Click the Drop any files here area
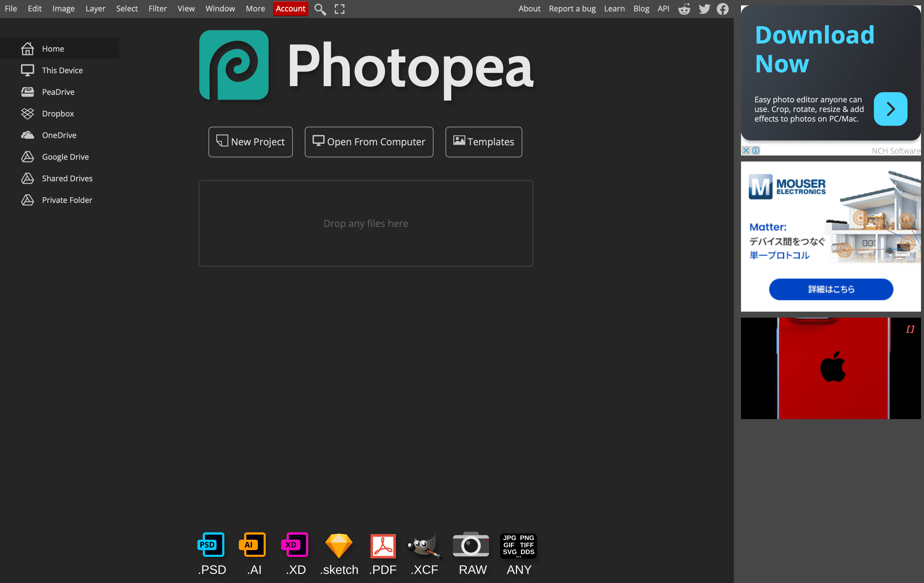 (x=366, y=223)
